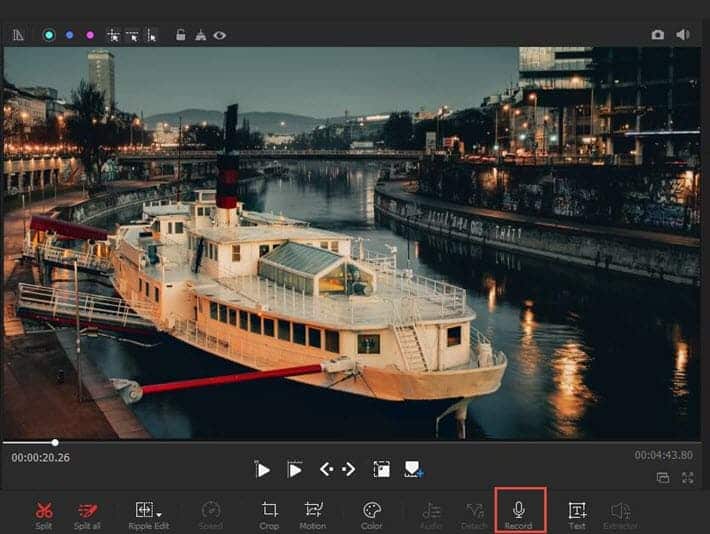710x534 pixels.
Task: Open the Motion tool
Action: [313, 512]
